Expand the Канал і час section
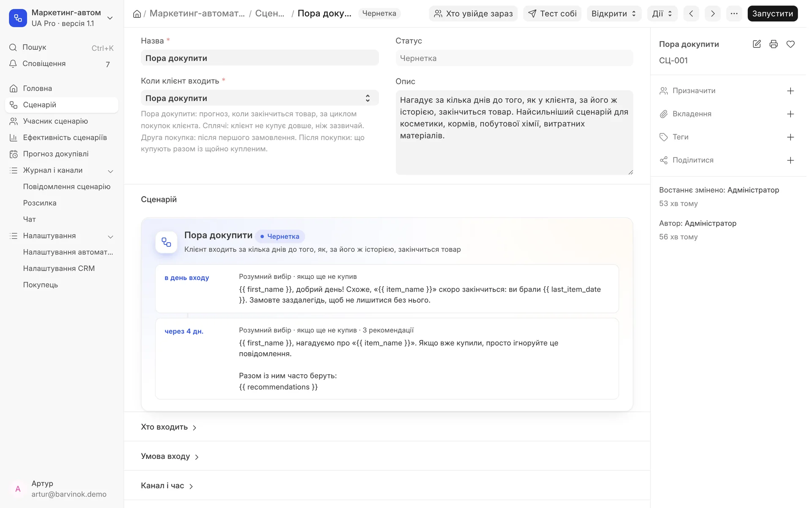Screen dimensions: 812x508 [167, 486]
